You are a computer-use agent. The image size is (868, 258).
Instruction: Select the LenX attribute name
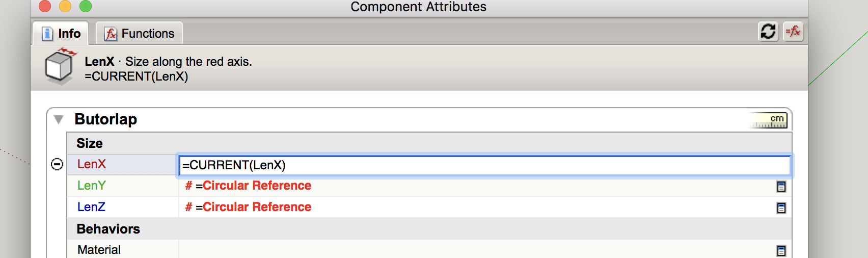point(92,164)
